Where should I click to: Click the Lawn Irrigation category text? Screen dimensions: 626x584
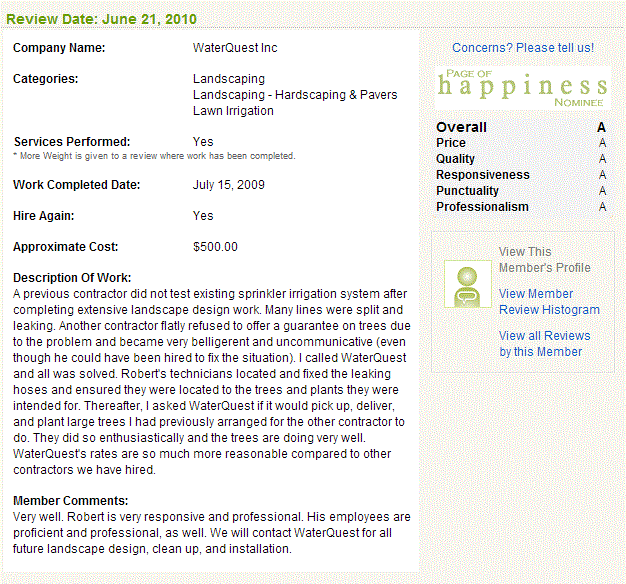coord(233,111)
